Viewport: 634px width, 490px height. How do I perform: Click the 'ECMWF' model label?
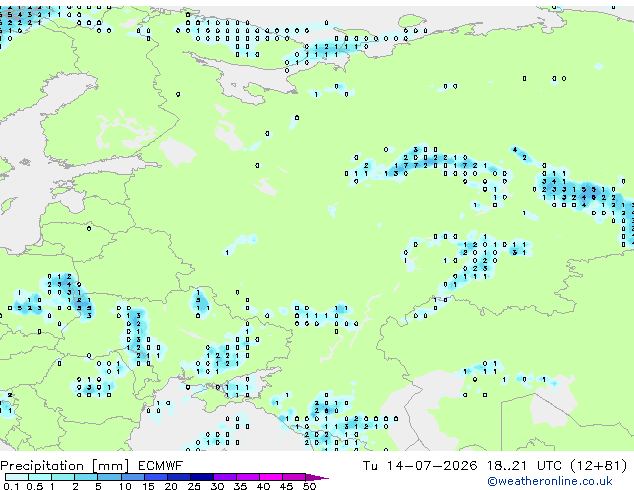(161, 466)
